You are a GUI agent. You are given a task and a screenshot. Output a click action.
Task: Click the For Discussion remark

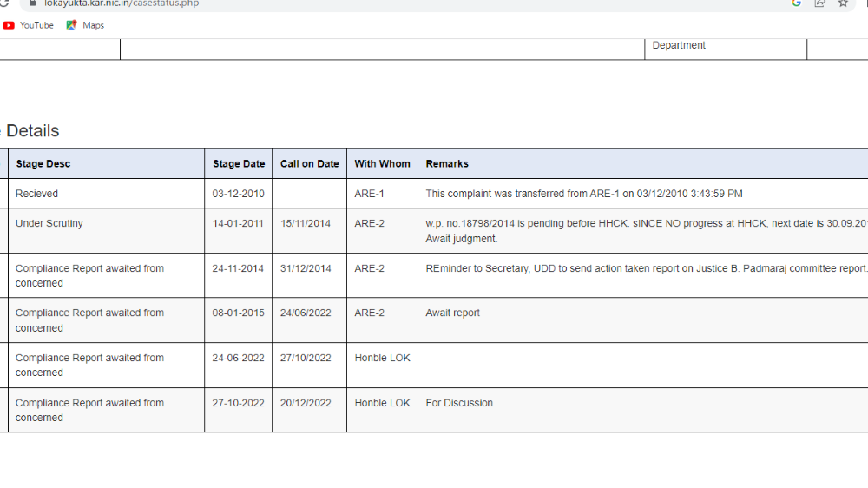[x=459, y=403]
